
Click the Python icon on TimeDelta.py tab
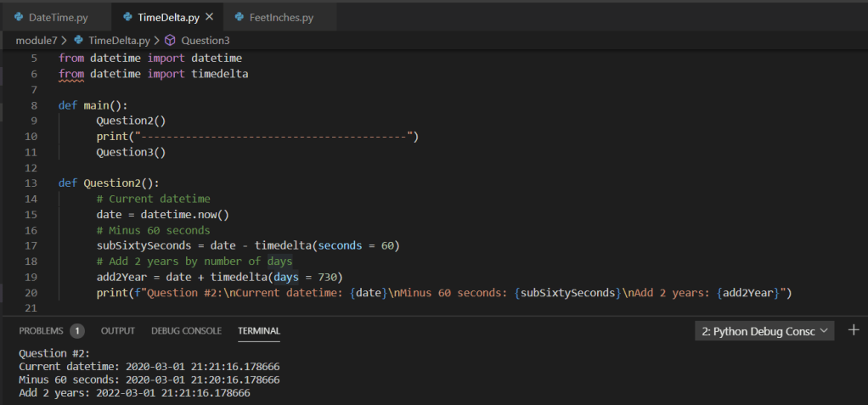[x=127, y=17]
